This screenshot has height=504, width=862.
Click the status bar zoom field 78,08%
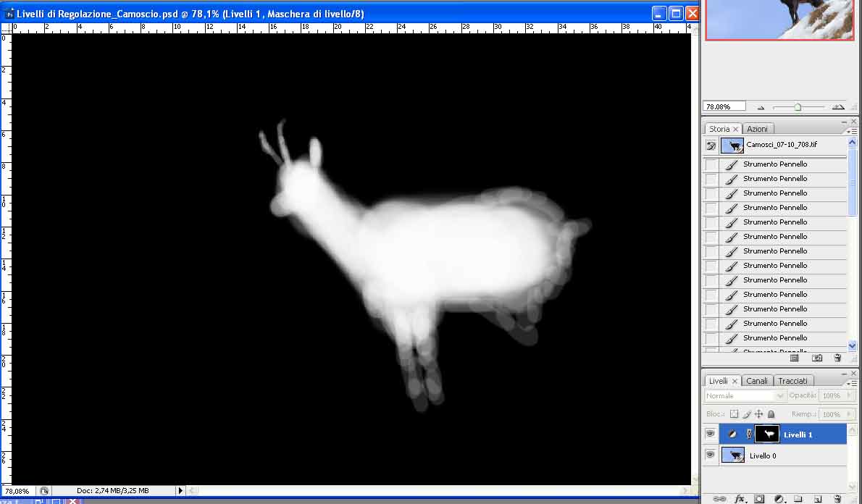coord(18,491)
